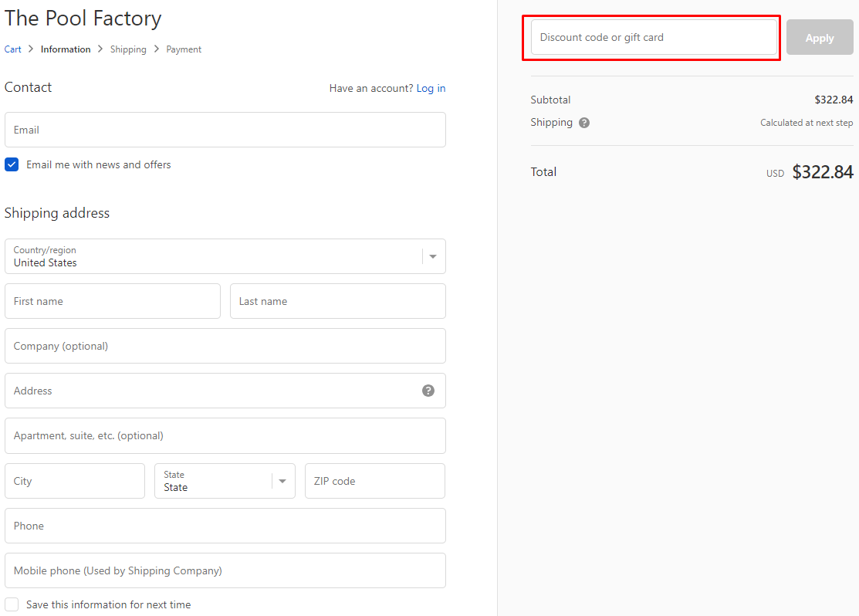Uncheck Email me with news and offers
Viewport: 859px width, 616px height.
(12, 164)
